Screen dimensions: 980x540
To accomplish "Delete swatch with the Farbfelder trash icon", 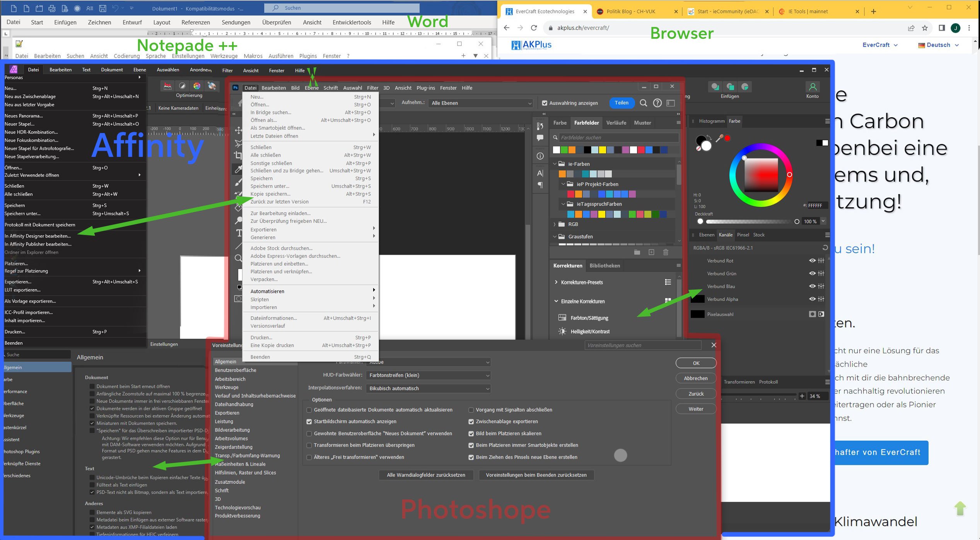I will pos(666,252).
